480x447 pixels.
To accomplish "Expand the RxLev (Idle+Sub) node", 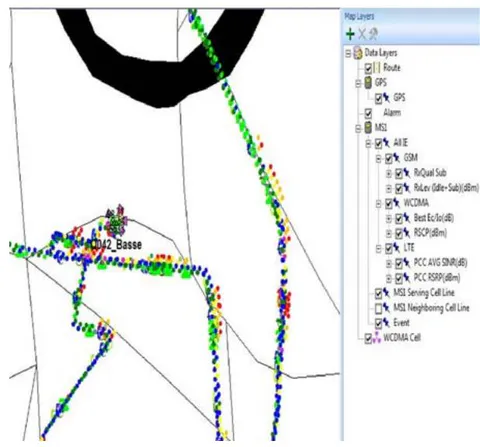I will pos(389,189).
